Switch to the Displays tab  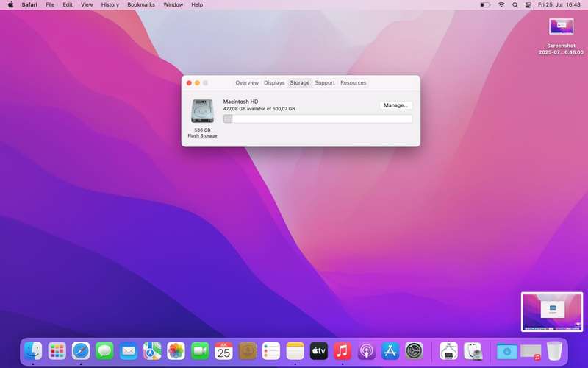tap(274, 82)
